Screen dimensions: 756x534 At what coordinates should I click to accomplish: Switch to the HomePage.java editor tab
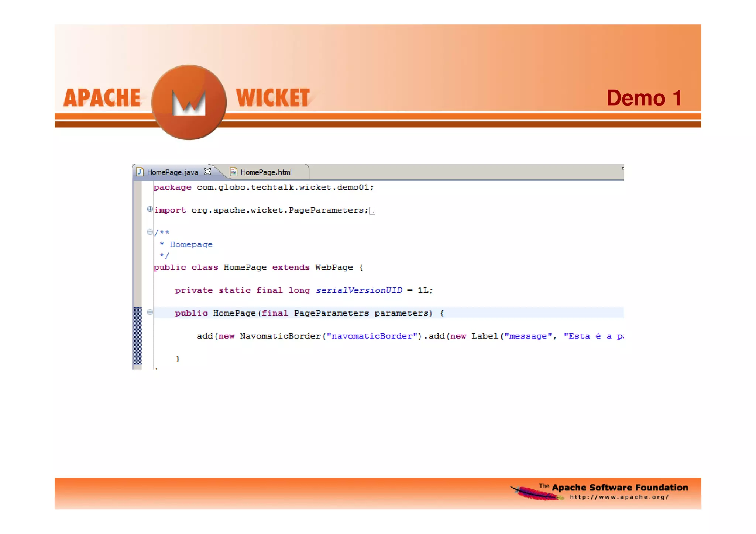pos(172,172)
